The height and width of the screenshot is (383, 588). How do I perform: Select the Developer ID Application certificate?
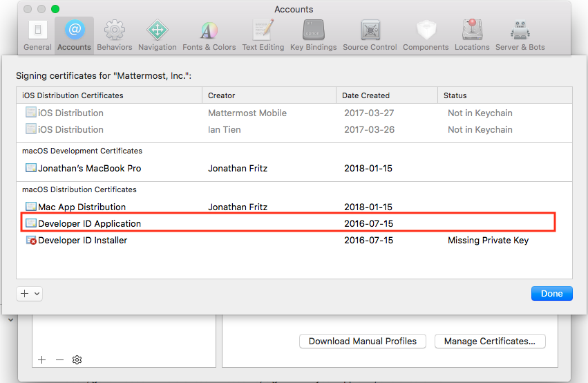[x=90, y=223]
